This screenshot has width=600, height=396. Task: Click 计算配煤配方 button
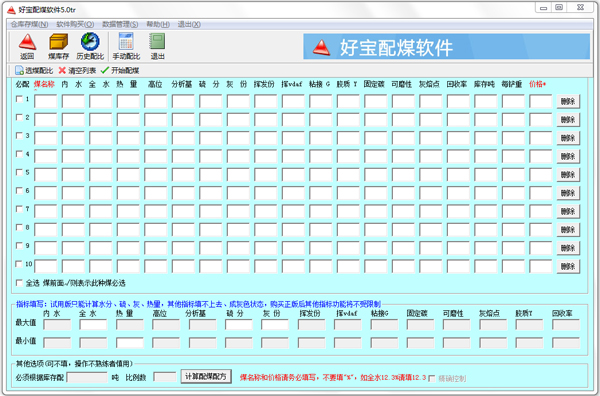tap(206, 376)
